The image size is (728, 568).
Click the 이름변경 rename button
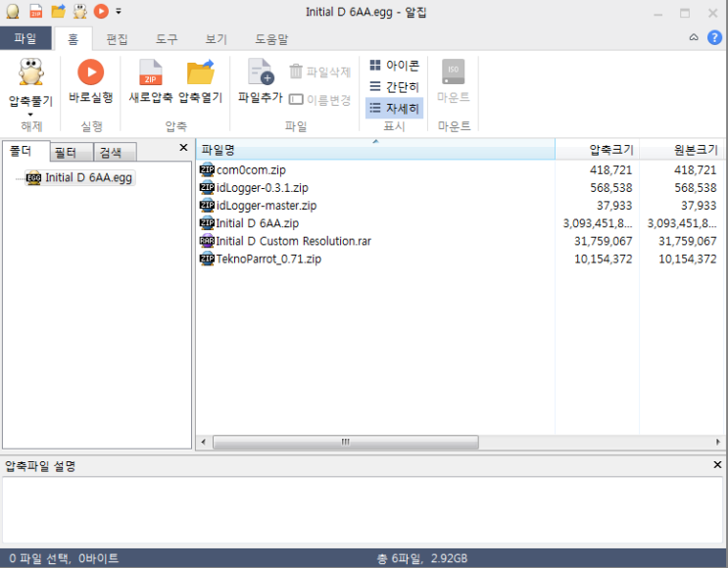tap(319, 100)
